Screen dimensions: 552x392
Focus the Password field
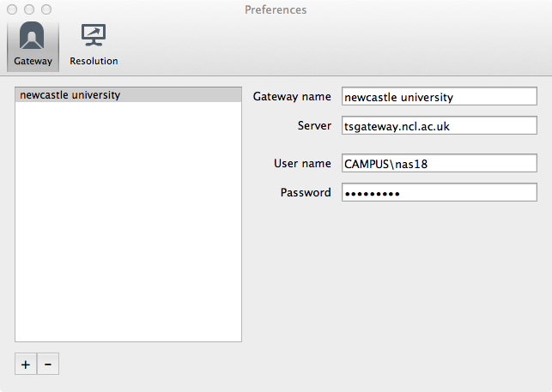tap(439, 192)
